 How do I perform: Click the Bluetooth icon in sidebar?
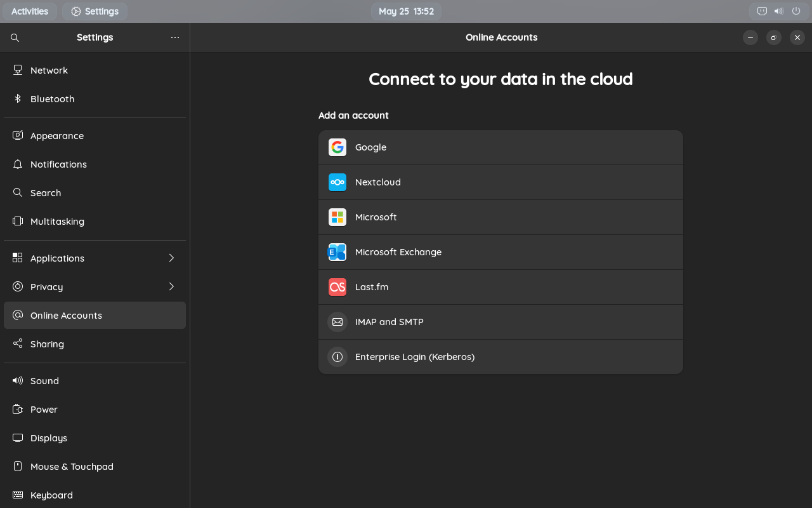[x=18, y=98]
